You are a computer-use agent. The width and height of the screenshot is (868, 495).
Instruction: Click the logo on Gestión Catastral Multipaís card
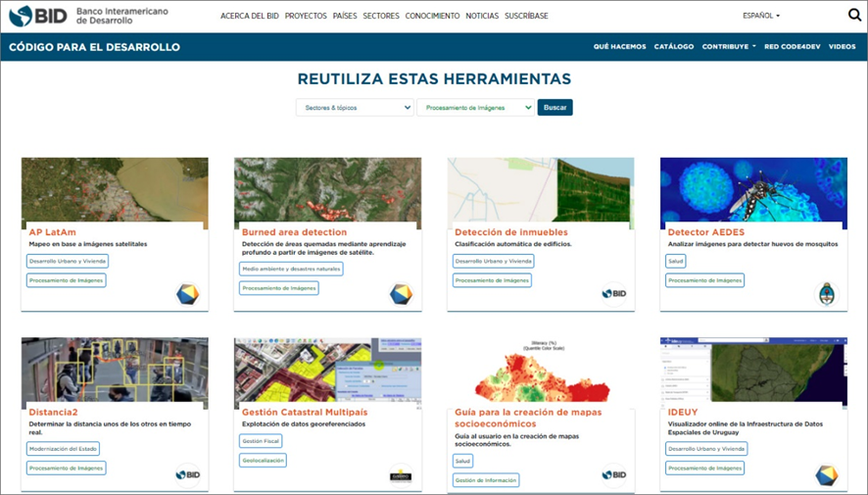(401, 475)
